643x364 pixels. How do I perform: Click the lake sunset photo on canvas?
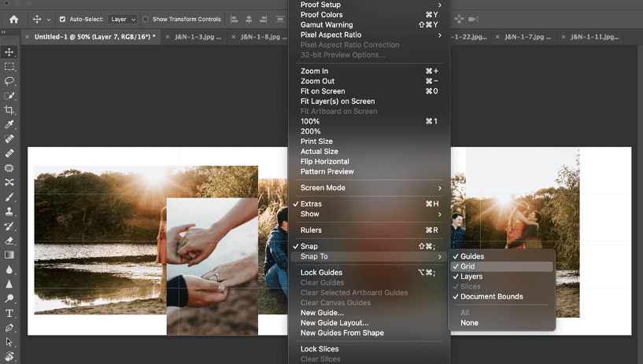click(101, 240)
